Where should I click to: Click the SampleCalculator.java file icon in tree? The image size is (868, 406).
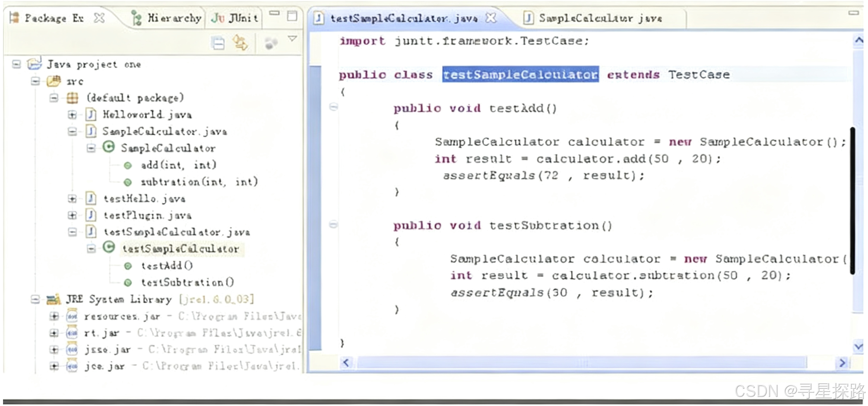pyautogui.click(x=91, y=131)
